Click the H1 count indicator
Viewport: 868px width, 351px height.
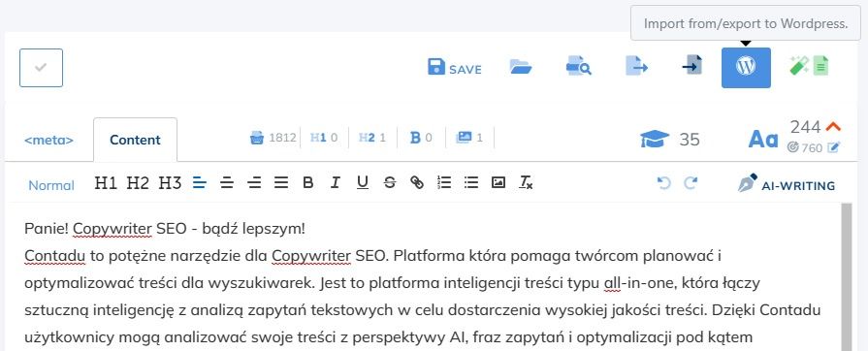click(324, 138)
